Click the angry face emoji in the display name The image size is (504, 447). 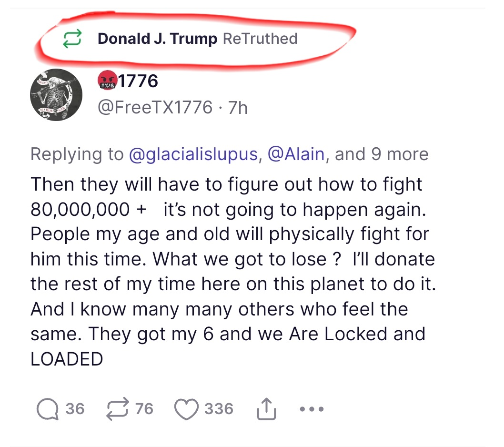pos(107,81)
